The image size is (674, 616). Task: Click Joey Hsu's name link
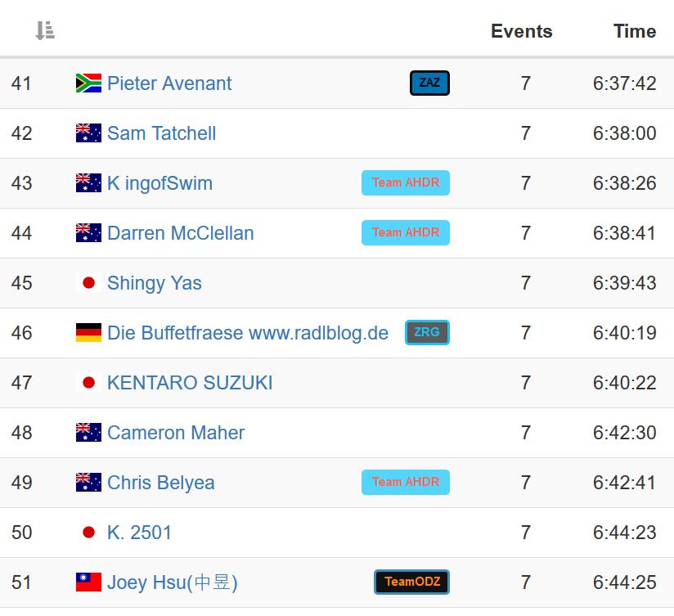(x=172, y=582)
